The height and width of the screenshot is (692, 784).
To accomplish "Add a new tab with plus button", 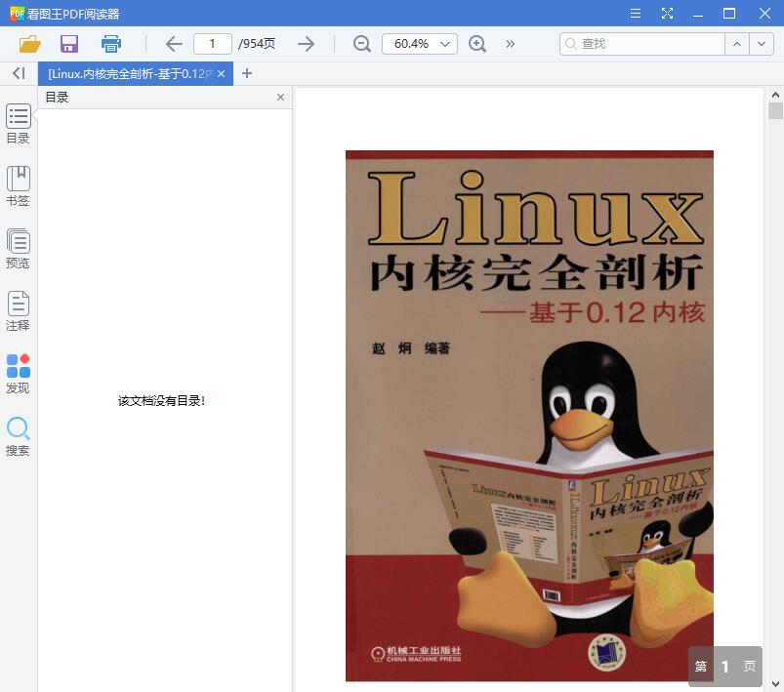I will [246, 73].
